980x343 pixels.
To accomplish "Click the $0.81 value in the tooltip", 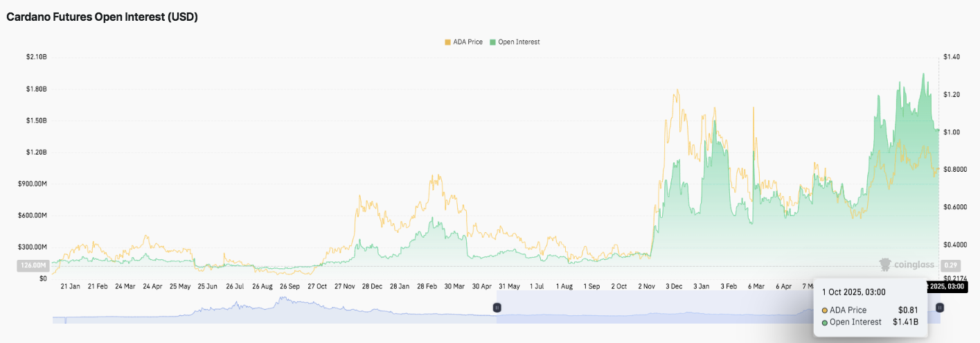I will pyautogui.click(x=907, y=310).
